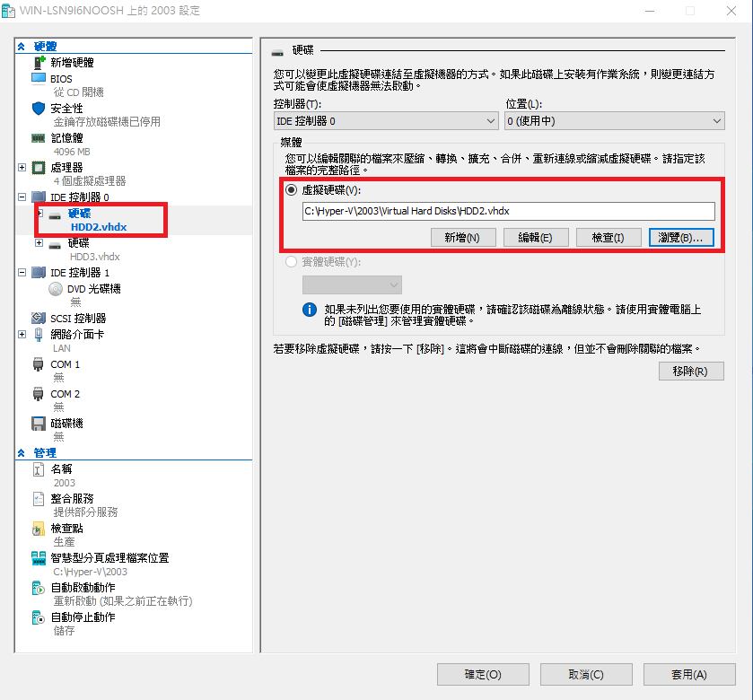Confirm with the 確定(O) button
The height and width of the screenshot is (700, 753).
tap(483, 675)
